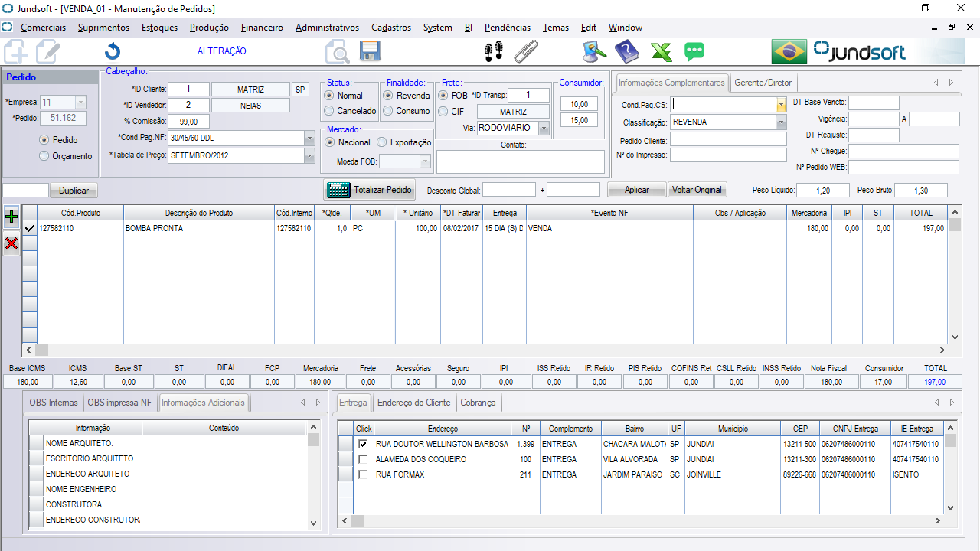Open the Via Rodoviario dropdown
980x551 pixels.
(544, 129)
